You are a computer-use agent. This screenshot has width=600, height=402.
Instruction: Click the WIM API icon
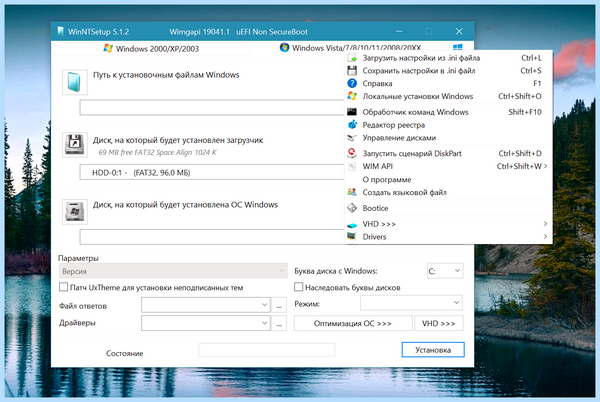[x=352, y=166]
